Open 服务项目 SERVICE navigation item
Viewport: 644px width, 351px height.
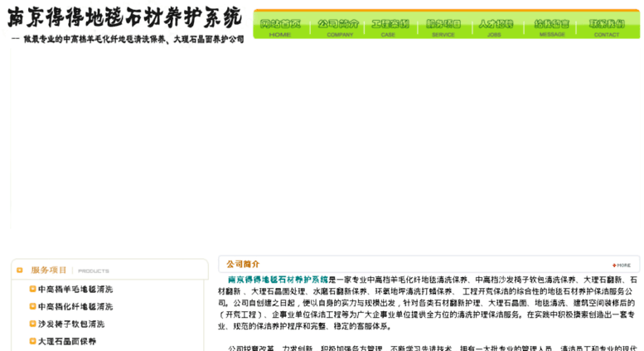pyautogui.click(x=443, y=28)
